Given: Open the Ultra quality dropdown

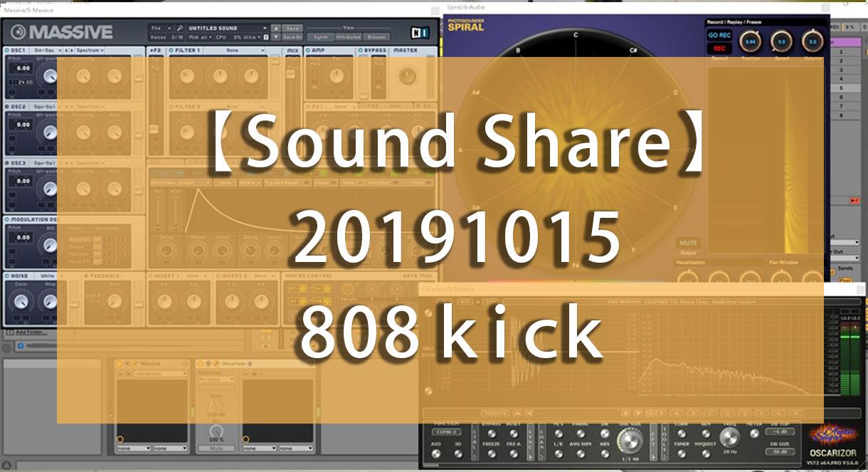Looking at the screenshot, I should 253,36.
